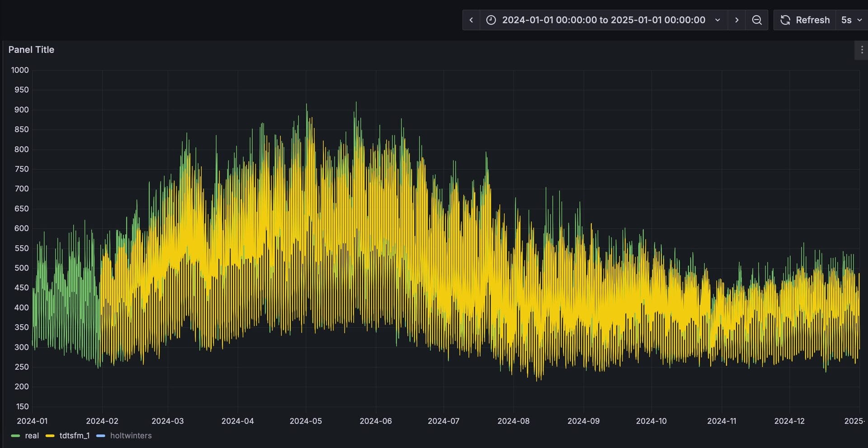Image resolution: width=868 pixels, height=448 pixels.
Task: Click the 2024-07 x-axis label
Action: [x=443, y=421]
